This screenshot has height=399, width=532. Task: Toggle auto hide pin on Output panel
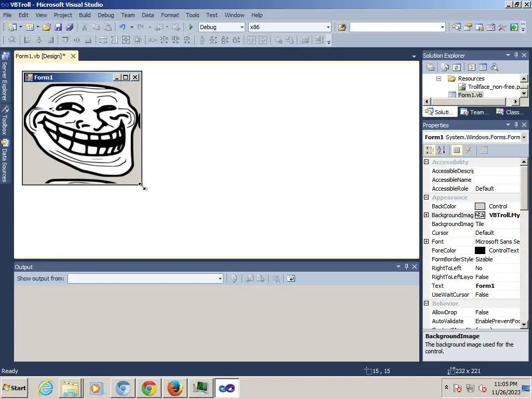click(x=406, y=267)
